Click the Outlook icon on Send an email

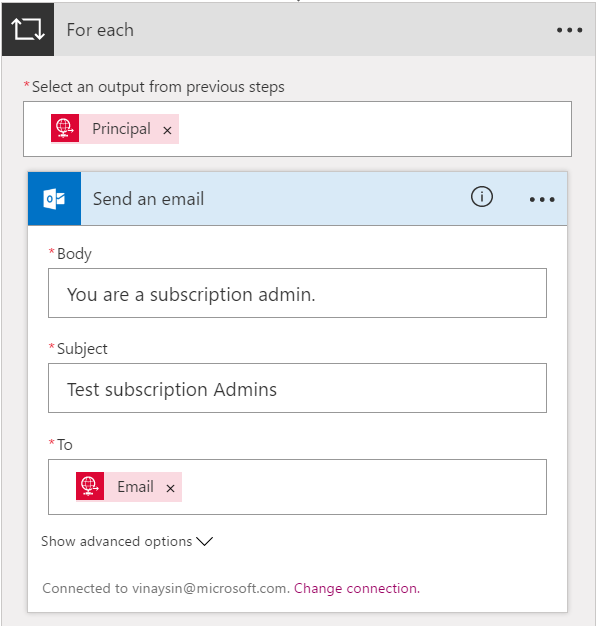click(x=54, y=198)
